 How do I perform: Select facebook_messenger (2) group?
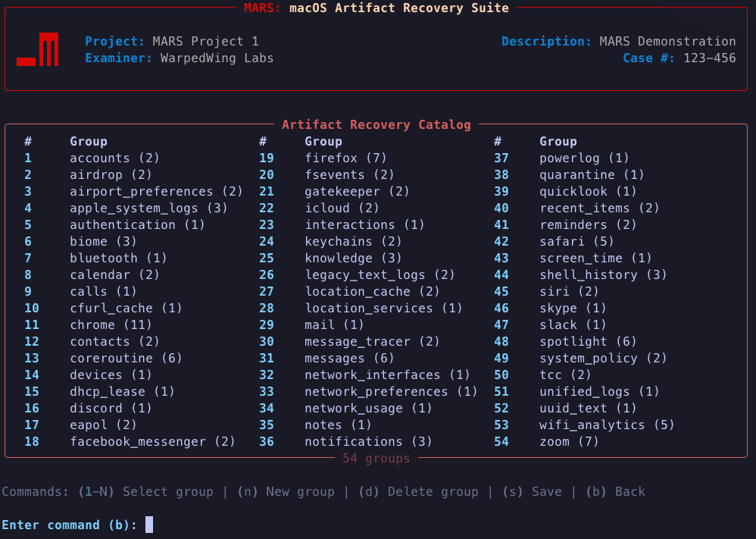[x=152, y=441]
